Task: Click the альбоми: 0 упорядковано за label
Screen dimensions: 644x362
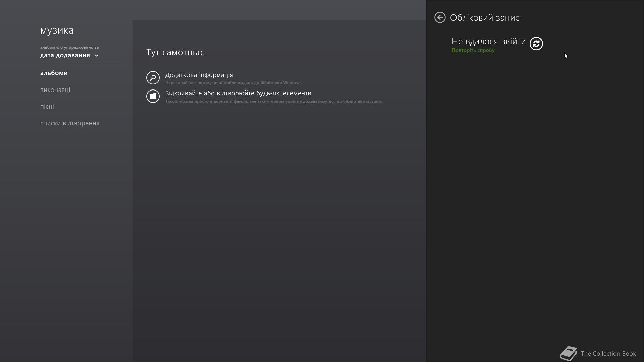Action: tap(69, 47)
